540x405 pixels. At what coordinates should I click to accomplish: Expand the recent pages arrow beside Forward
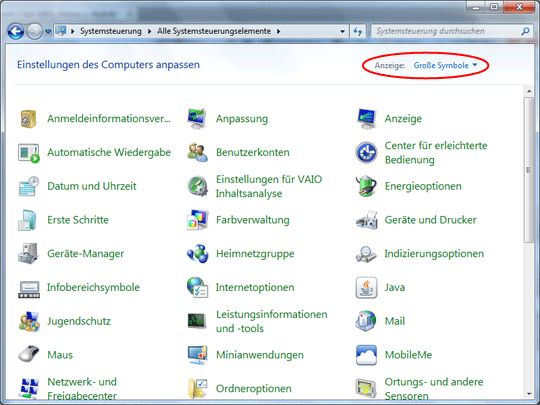[48, 32]
